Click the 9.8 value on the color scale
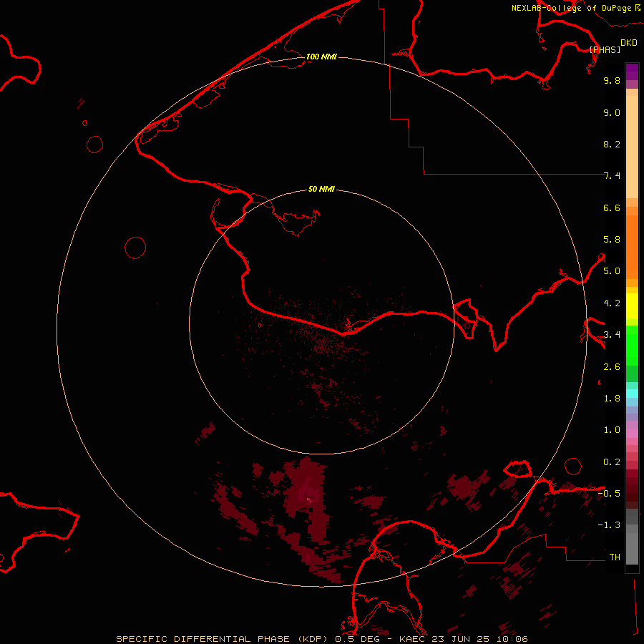Screen dimensions: 644x644 click(x=612, y=80)
